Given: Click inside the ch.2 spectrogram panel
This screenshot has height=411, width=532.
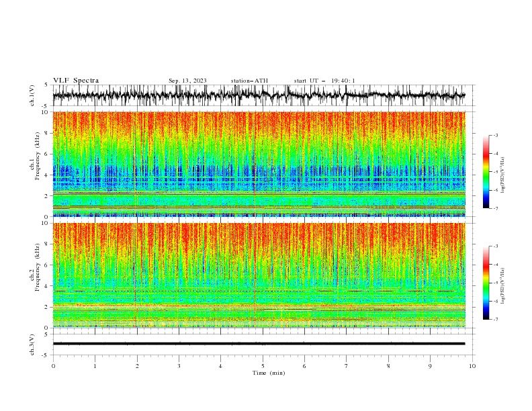Looking at the screenshot, I should [259, 275].
